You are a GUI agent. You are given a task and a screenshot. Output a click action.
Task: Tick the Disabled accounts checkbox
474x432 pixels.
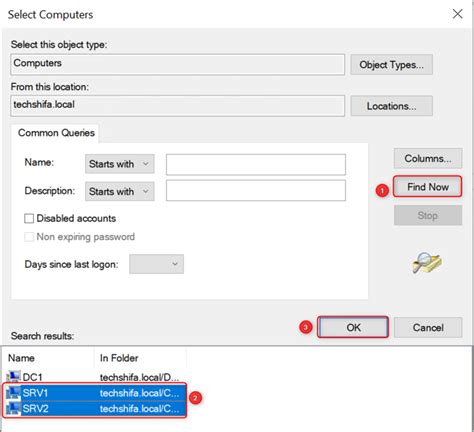tap(29, 218)
